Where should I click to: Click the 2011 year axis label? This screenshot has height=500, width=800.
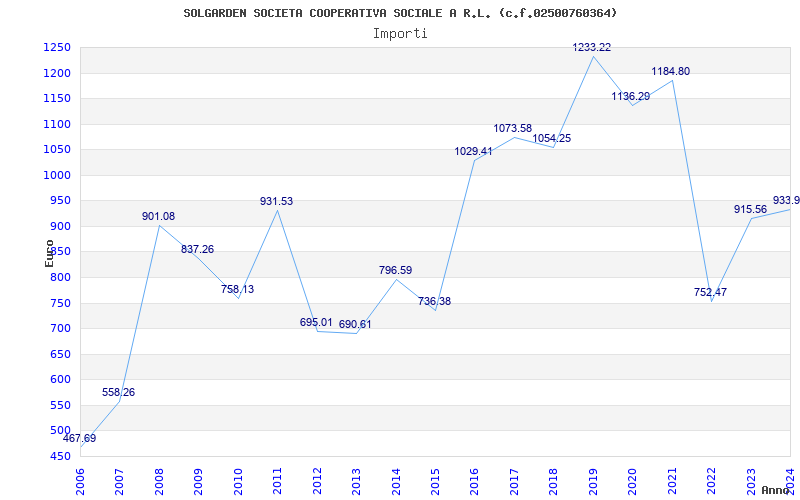point(277,482)
